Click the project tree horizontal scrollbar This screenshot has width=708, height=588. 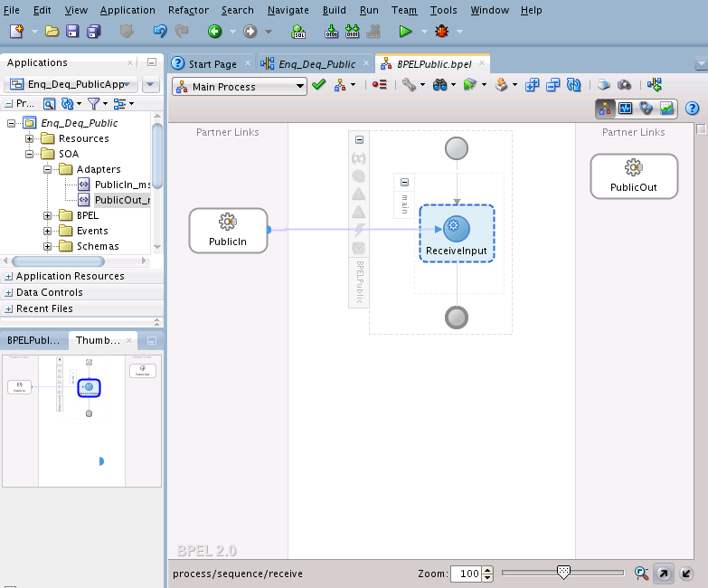coord(58,261)
